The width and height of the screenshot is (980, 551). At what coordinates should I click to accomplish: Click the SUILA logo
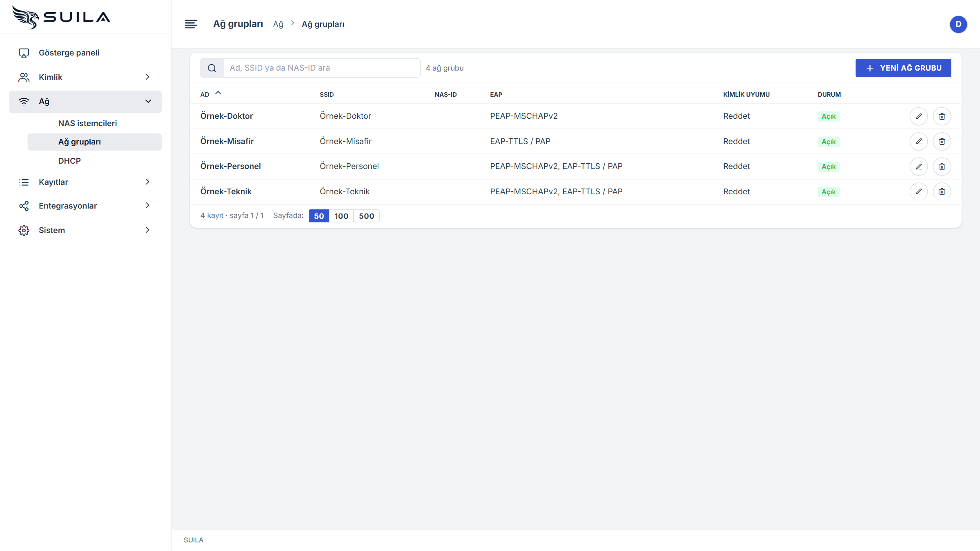61,17
